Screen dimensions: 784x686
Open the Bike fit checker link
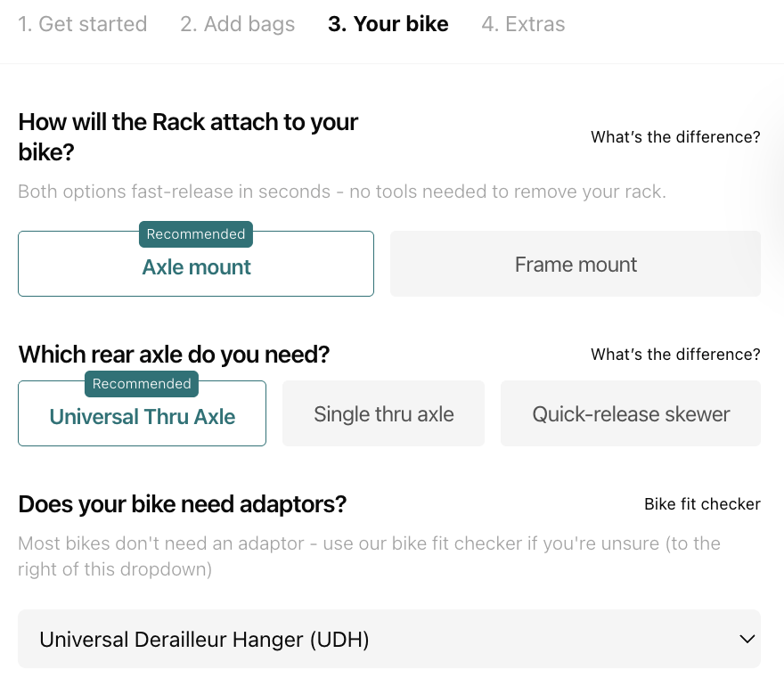coord(702,504)
